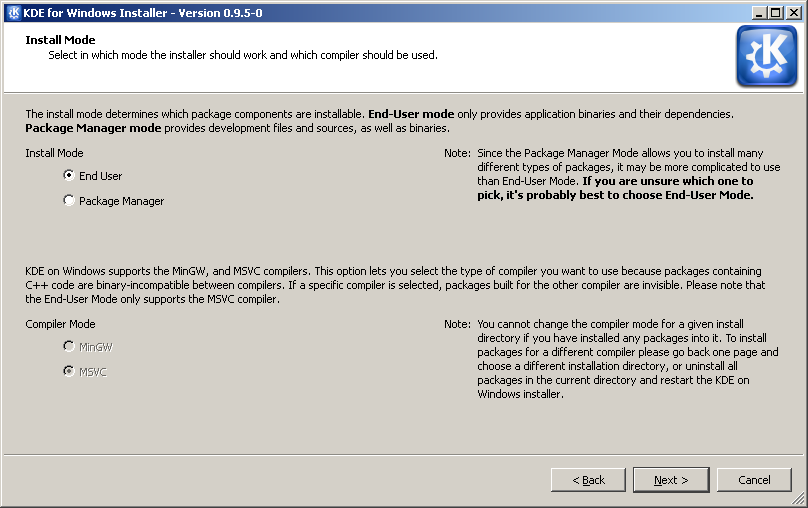Click the Install Mode group label
The width and height of the screenshot is (808, 508).
54,153
